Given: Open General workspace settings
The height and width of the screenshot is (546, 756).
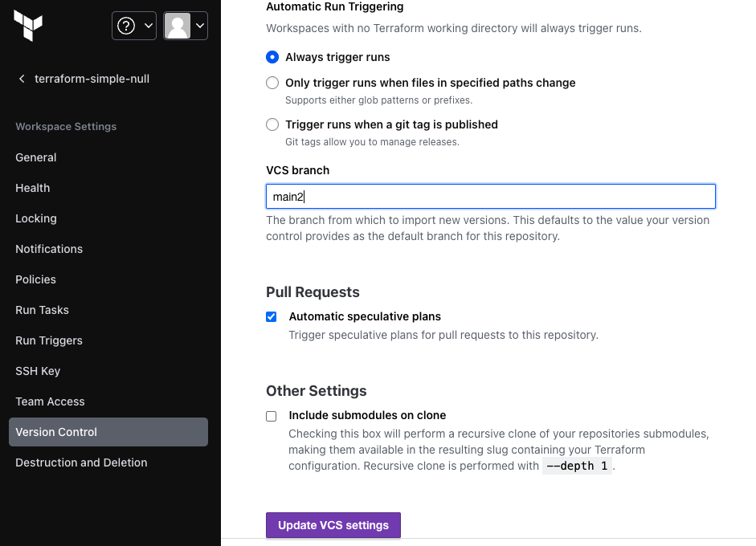Looking at the screenshot, I should coord(36,157).
